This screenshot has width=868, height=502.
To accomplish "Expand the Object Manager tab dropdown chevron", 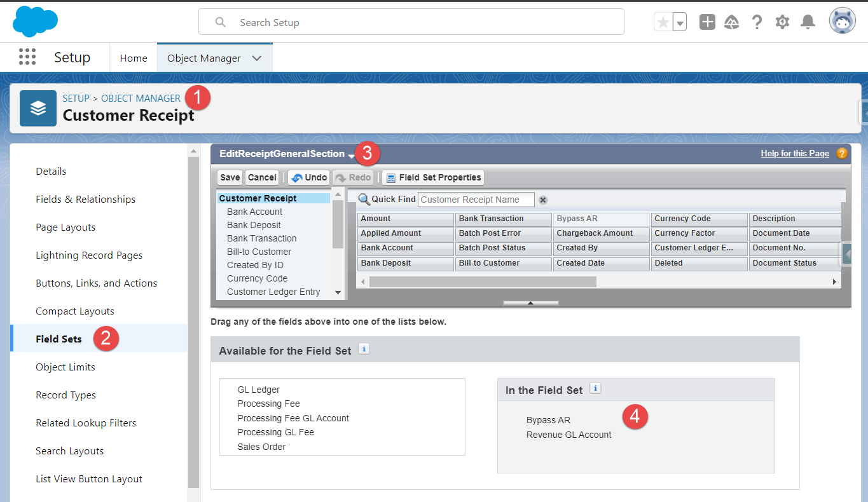I will click(x=257, y=58).
